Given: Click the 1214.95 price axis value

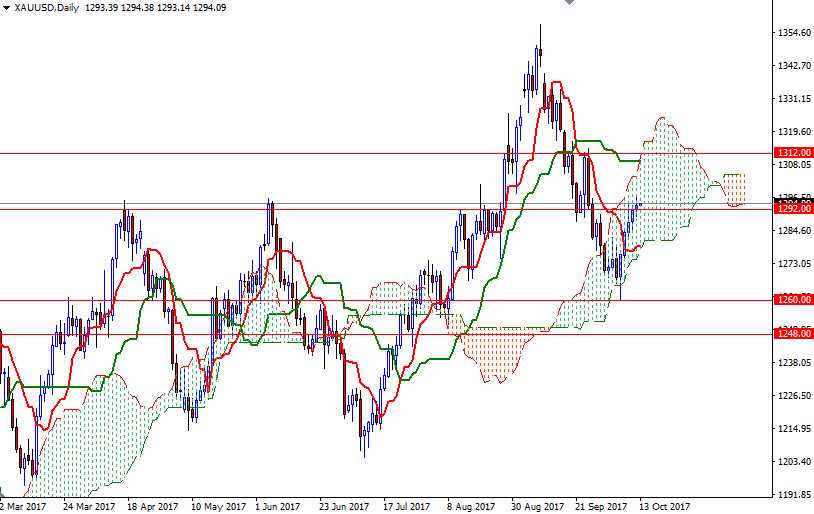Looking at the screenshot, I should point(794,428).
